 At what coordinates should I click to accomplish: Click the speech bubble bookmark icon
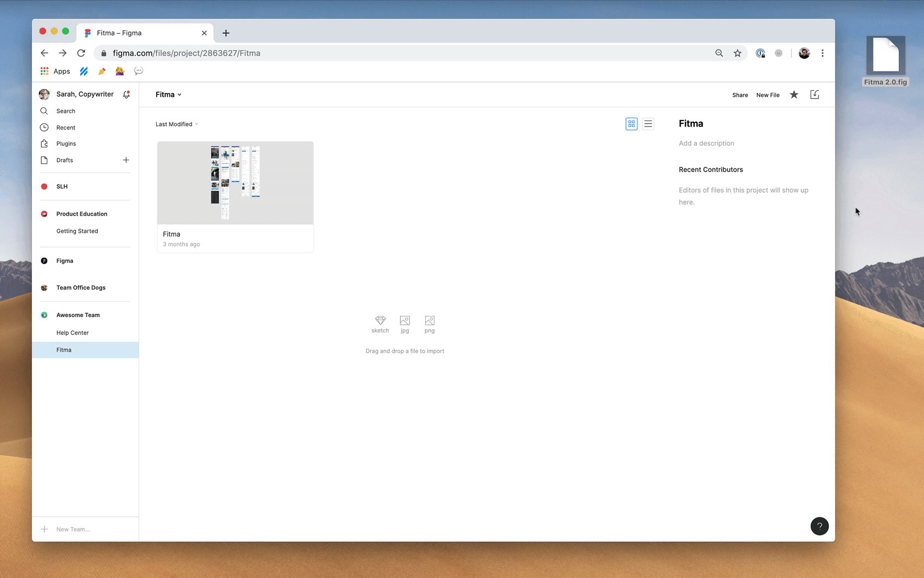139,71
